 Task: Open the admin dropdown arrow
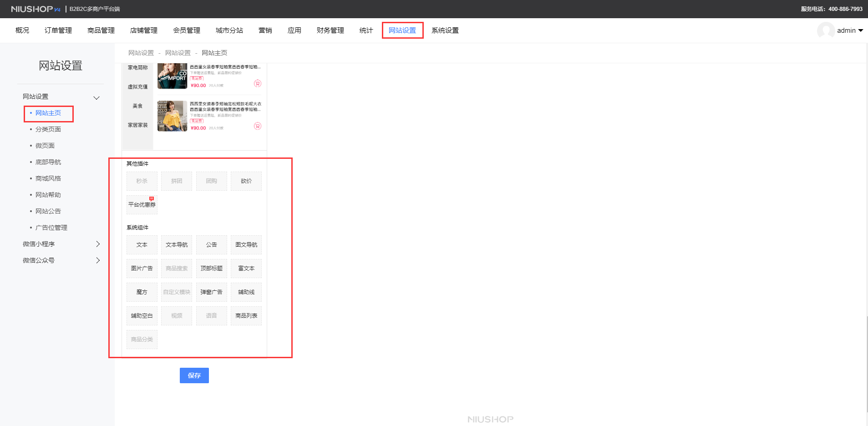point(861,30)
